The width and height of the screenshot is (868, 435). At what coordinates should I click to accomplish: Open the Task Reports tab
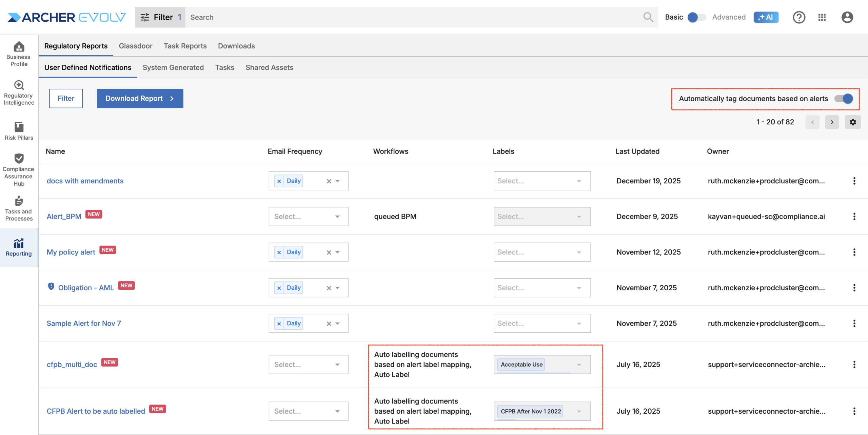(x=185, y=46)
